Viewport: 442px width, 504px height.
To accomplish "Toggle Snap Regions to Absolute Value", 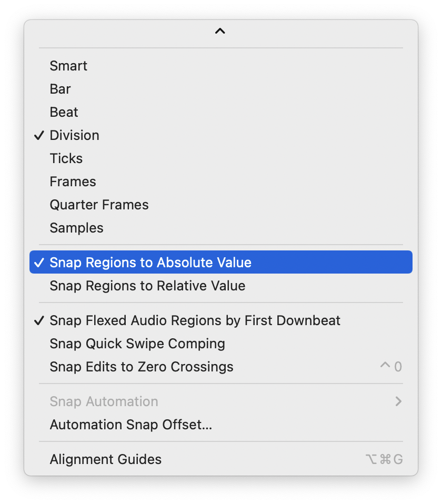I will pyautogui.click(x=150, y=263).
